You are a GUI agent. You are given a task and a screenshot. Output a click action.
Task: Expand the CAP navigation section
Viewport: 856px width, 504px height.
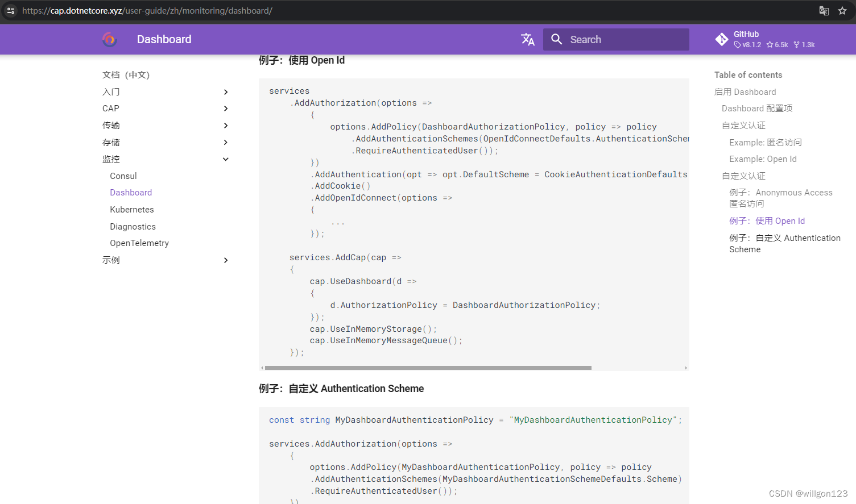click(x=226, y=109)
